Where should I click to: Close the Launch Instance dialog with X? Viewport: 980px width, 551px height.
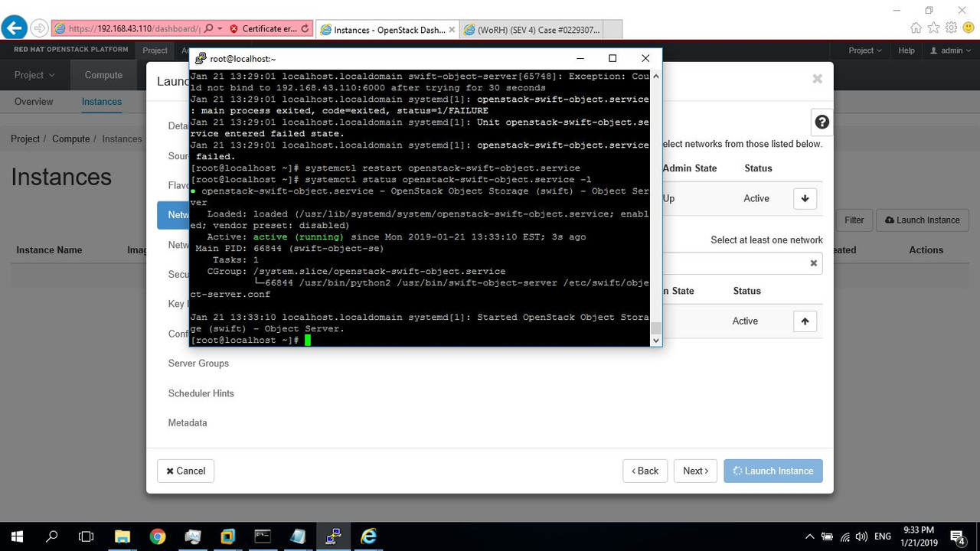pyautogui.click(x=818, y=79)
